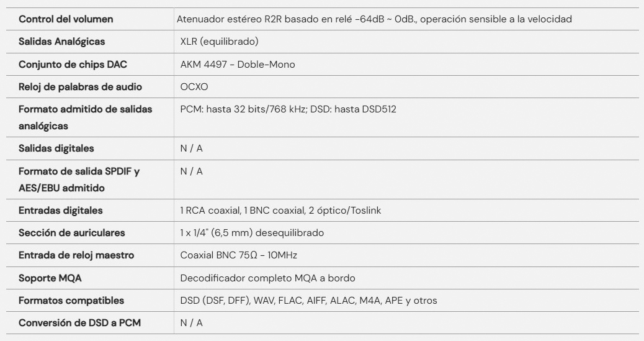Viewport: 644px width, 341px height.
Task: Select 'Formato admitido de salidas analógicas' label
Action: (86, 117)
